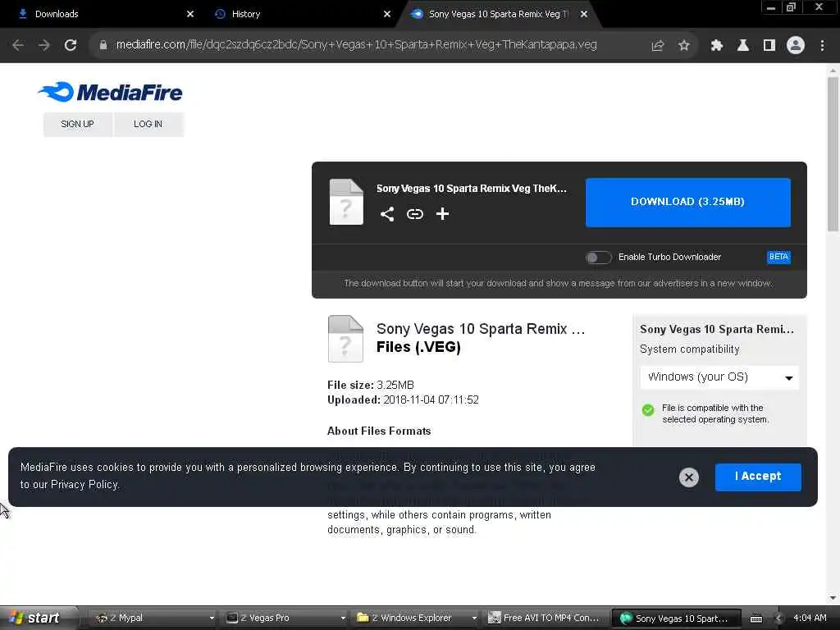
Task: Click the padlock site info icon
Action: 103,45
